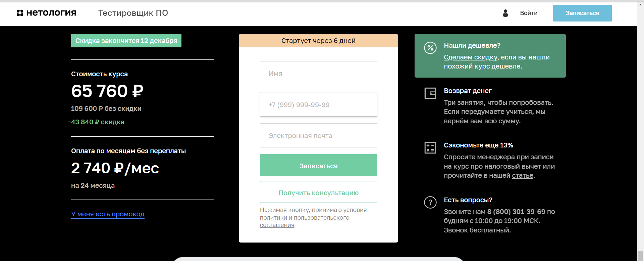The width and height of the screenshot is (644, 261).
Task: Open the политики link
Action: pos(273,218)
